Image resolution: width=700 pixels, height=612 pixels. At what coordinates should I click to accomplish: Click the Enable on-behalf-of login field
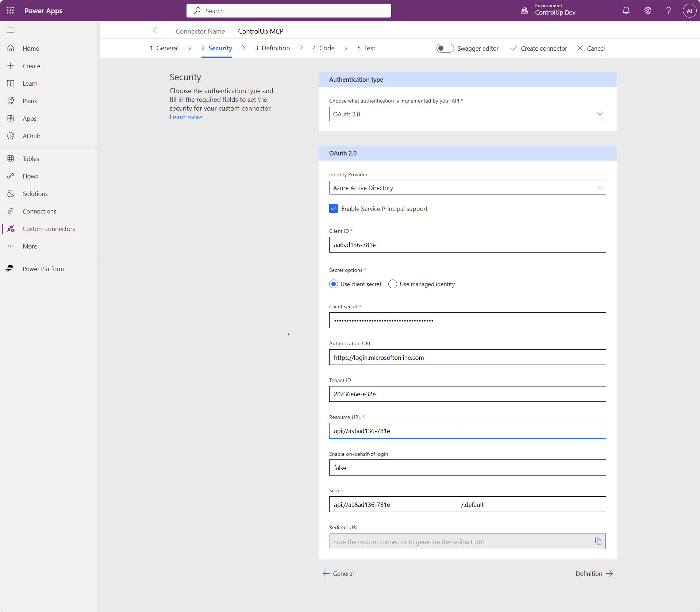tap(468, 468)
